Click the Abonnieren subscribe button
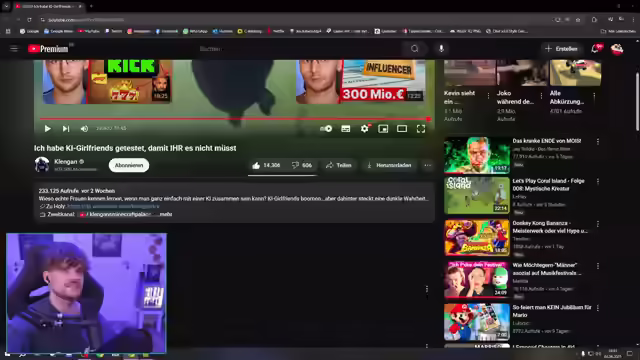The height and width of the screenshot is (360, 640). [x=129, y=165]
